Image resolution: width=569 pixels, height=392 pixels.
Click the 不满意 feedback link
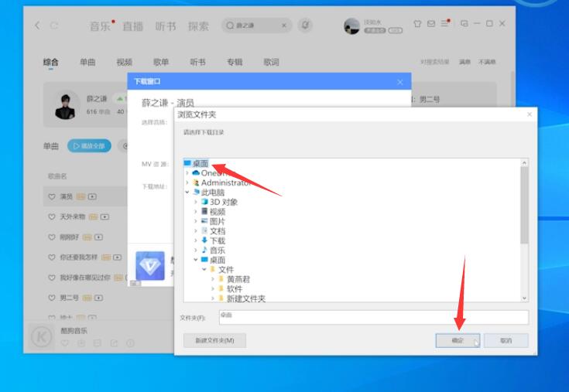487,62
